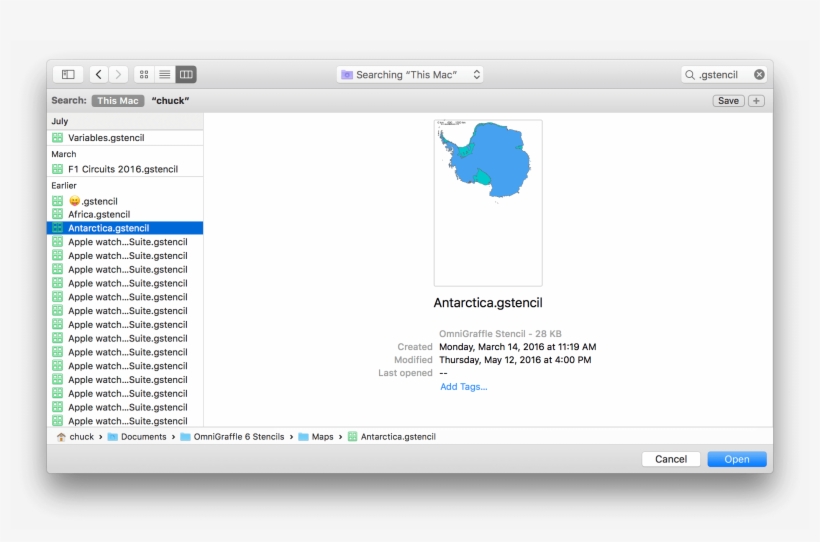Click the Antarctica.gstencil preview title

[488, 302]
